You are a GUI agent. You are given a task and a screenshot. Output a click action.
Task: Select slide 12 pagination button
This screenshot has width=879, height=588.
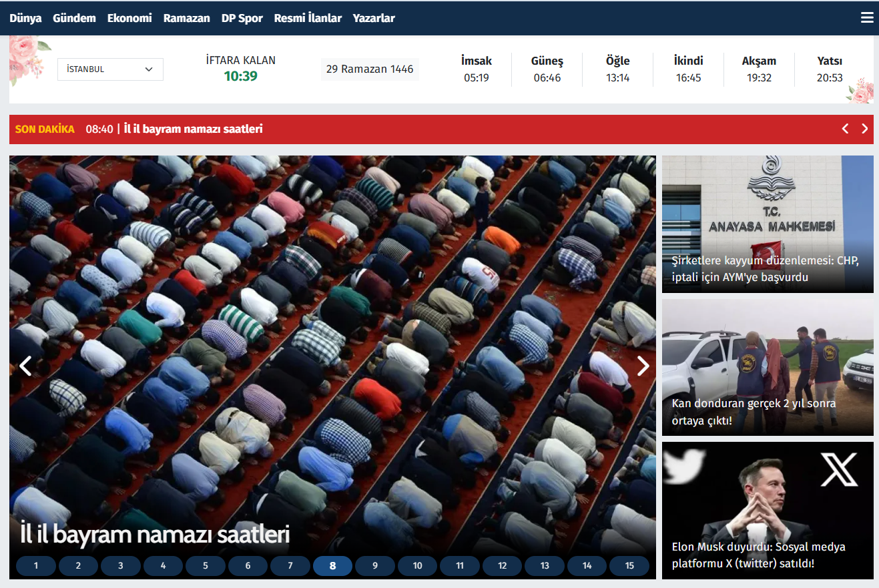[x=502, y=566]
